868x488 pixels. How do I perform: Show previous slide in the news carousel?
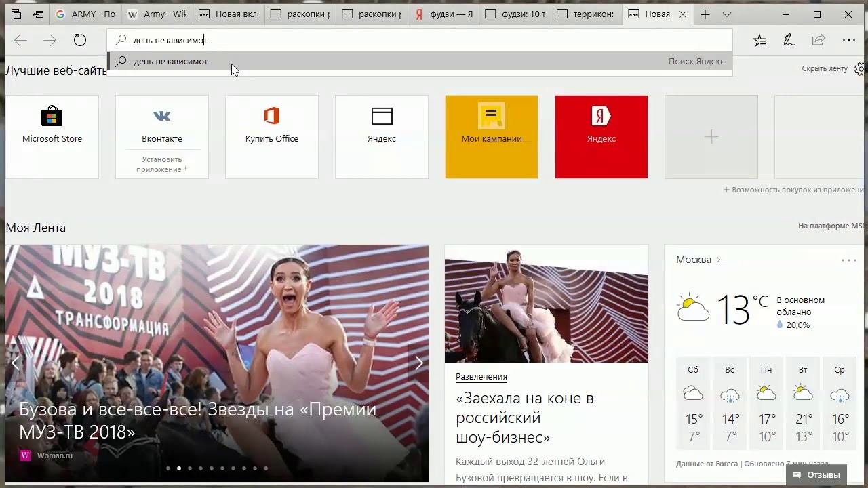click(15, 363)
